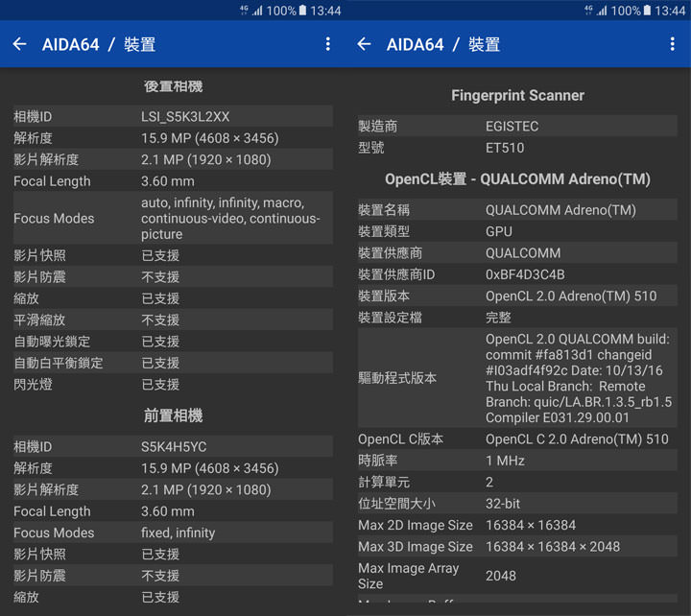
Task: Tap the 驅動程式版本 driver version row
Action: (517, 378)
